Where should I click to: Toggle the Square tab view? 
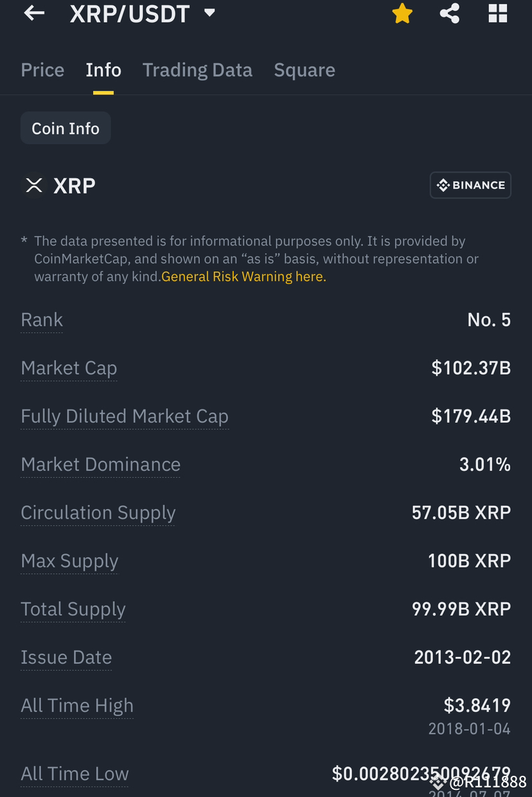click(x=305, y=71)
